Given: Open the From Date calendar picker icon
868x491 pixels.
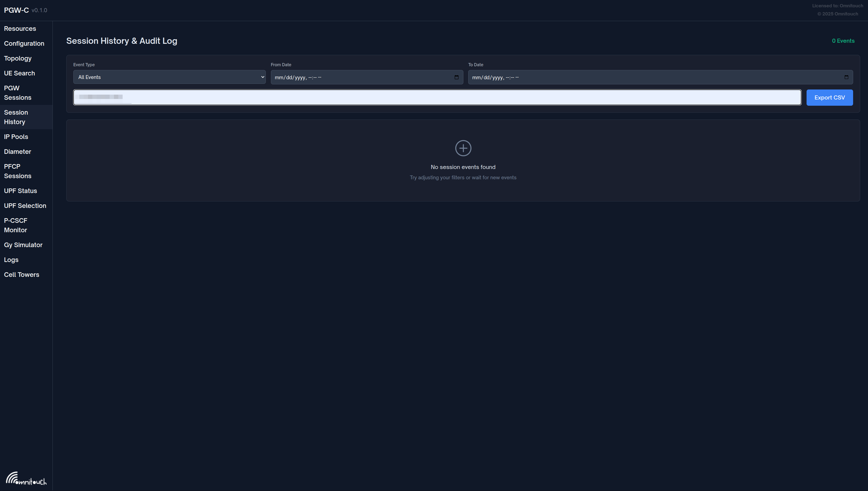Looking at the screenshot, I should pyautogui.click(x=456, y=77).
